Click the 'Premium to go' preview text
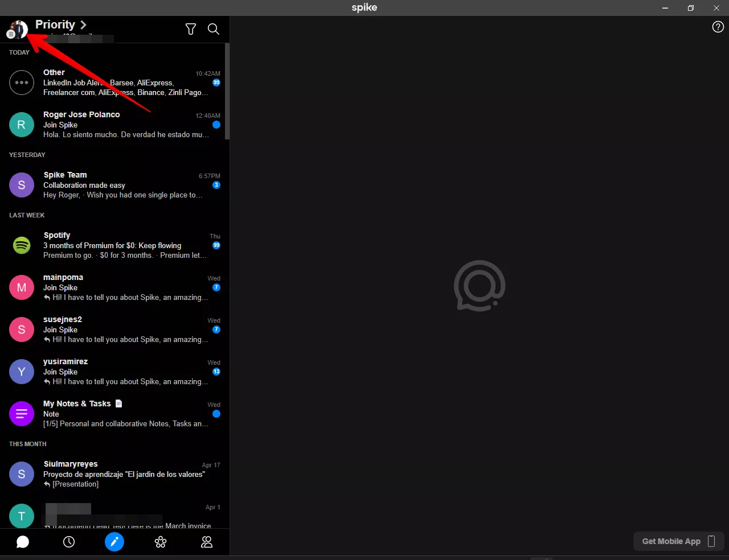The width and height of the screenshot is (729, 560). (125, 256)
